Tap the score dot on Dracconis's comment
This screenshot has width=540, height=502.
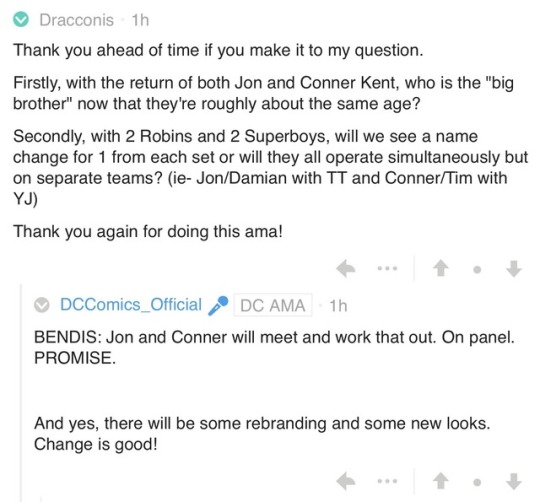pos(477,269)
